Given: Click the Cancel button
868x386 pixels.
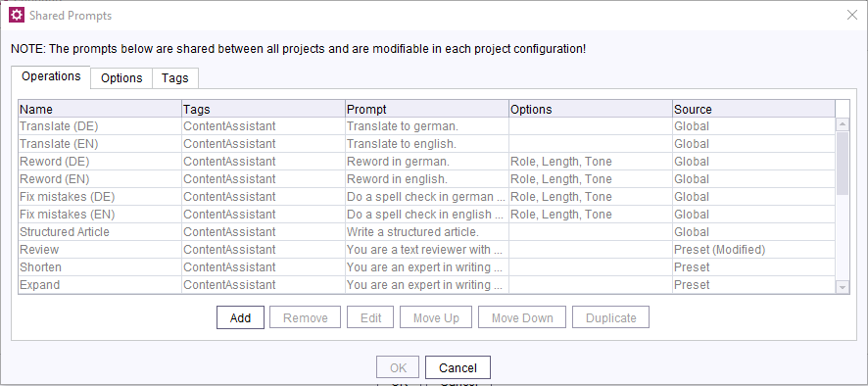Looking at the screenshot, I should 458,367.
